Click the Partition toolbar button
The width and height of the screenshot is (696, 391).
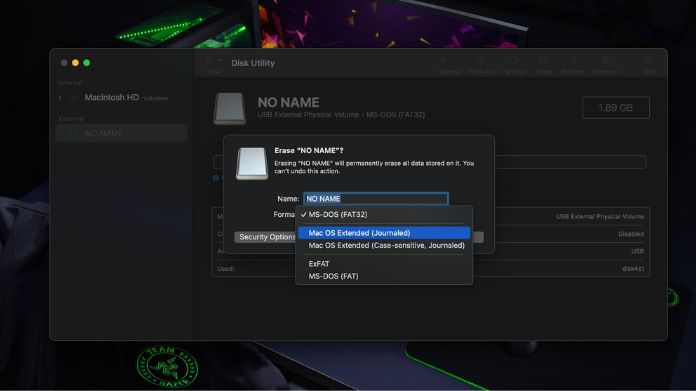pyautogui.click(x=514, y=65)
